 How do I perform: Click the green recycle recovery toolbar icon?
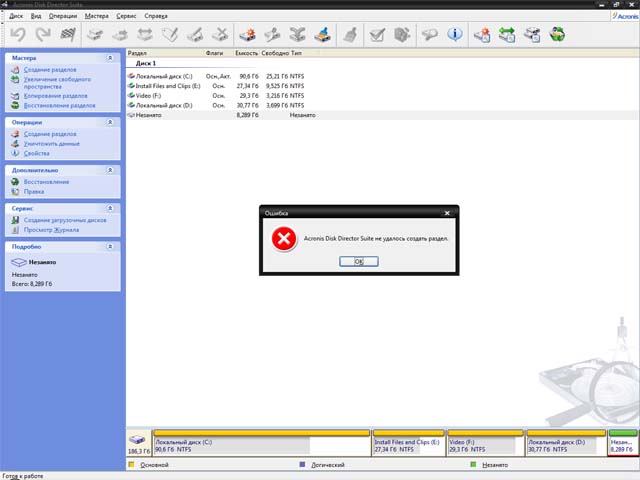[x=557, y=35]
